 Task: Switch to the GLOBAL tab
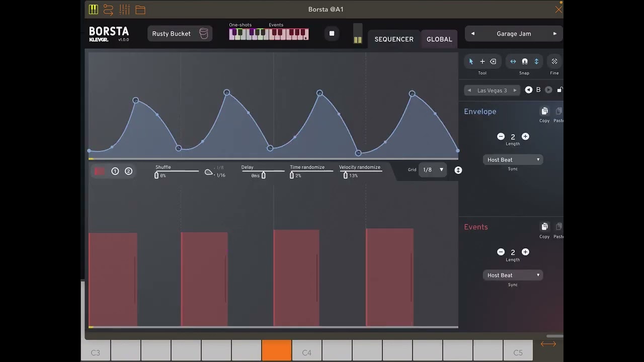coord(439,39)
